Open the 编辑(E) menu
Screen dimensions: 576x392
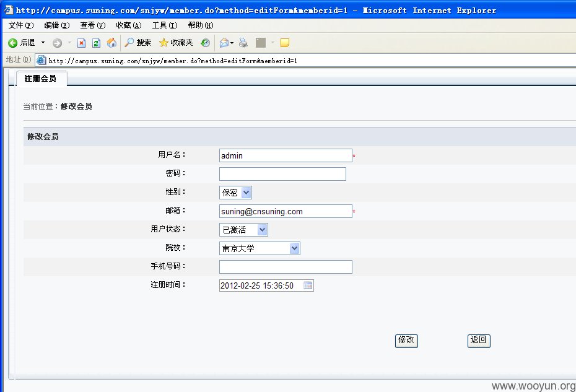tap(56, 25)
